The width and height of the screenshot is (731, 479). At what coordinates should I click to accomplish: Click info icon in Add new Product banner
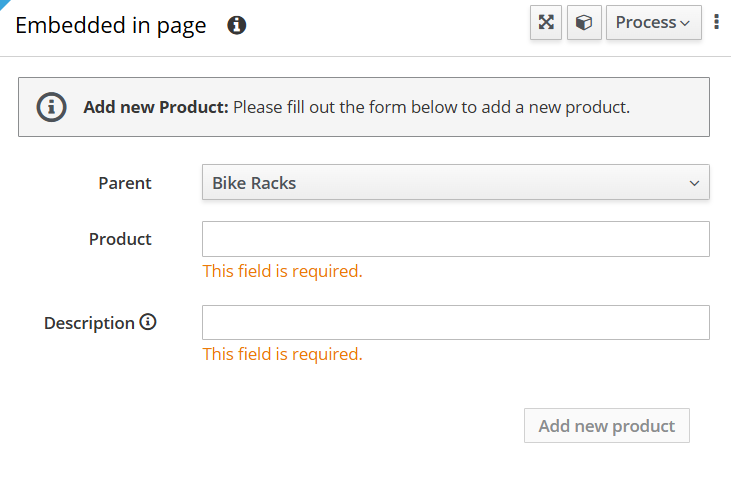[52, 107]
